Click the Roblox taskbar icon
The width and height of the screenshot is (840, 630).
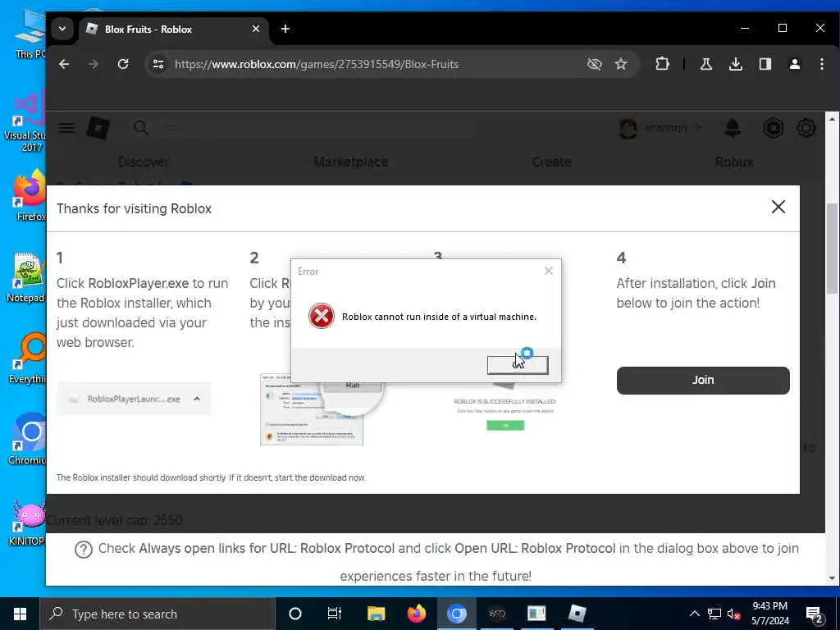pyautogui.click(x=577, y=614)
